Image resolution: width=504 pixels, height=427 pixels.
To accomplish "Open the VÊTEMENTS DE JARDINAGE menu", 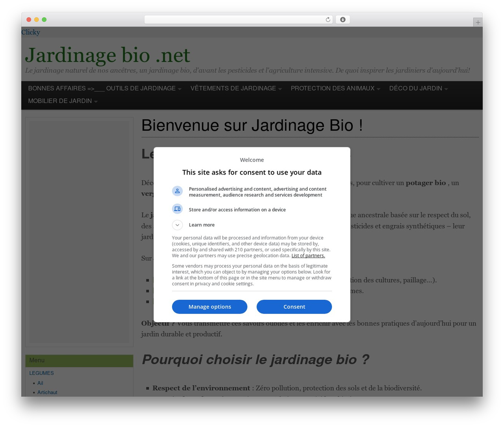I will point(233,88).
